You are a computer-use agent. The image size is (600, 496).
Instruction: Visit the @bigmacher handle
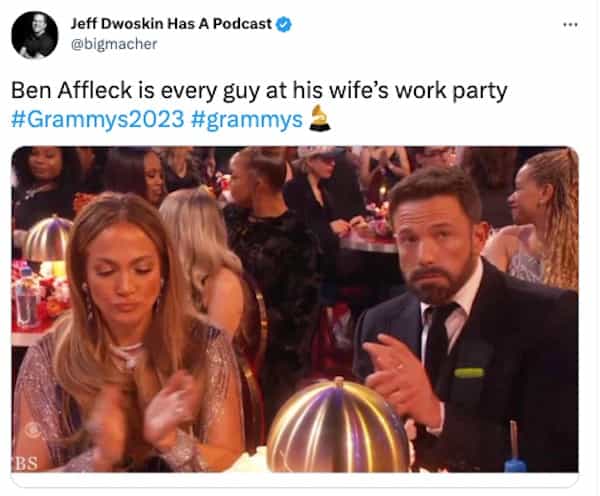[x=114, y=44]
